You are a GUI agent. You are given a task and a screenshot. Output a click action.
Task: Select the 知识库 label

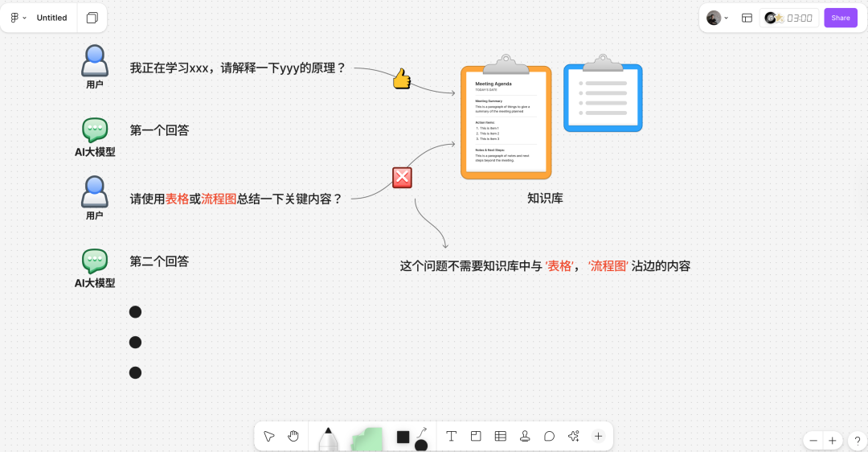coord(545,199)
